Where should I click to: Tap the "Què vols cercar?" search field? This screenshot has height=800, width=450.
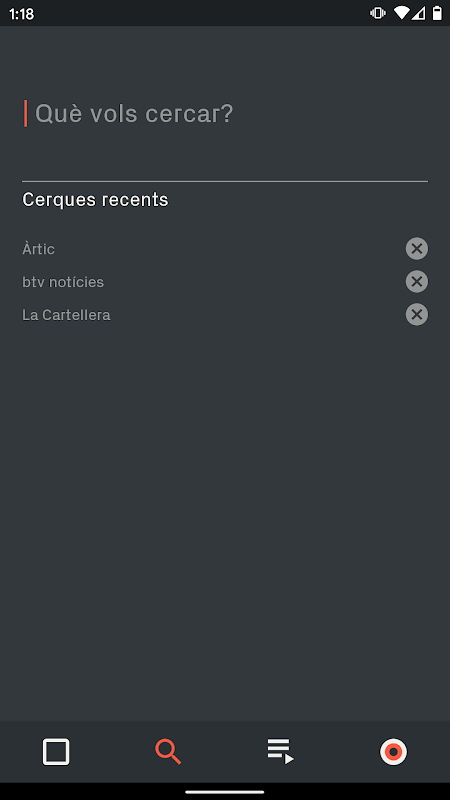(224, 113)
